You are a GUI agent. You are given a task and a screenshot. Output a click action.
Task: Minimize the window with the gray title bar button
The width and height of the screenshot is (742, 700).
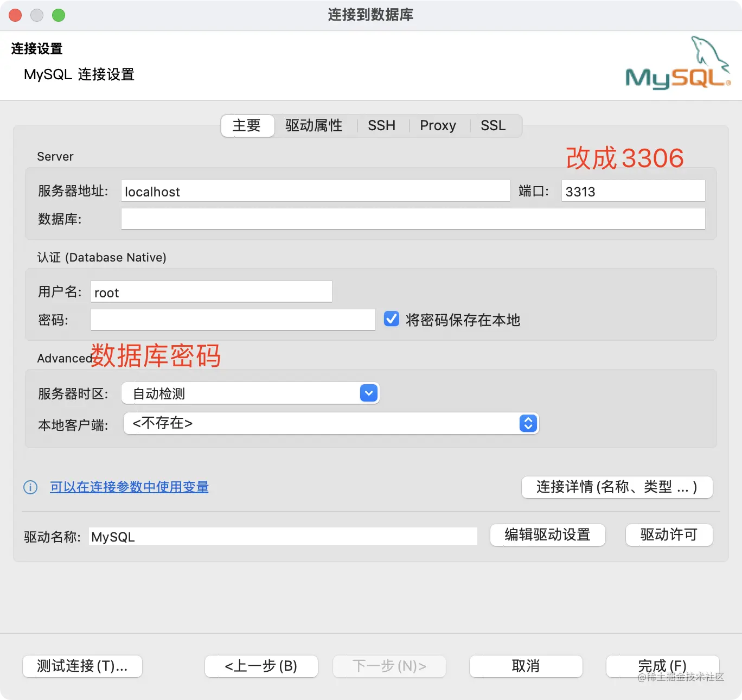coord(37,15)
